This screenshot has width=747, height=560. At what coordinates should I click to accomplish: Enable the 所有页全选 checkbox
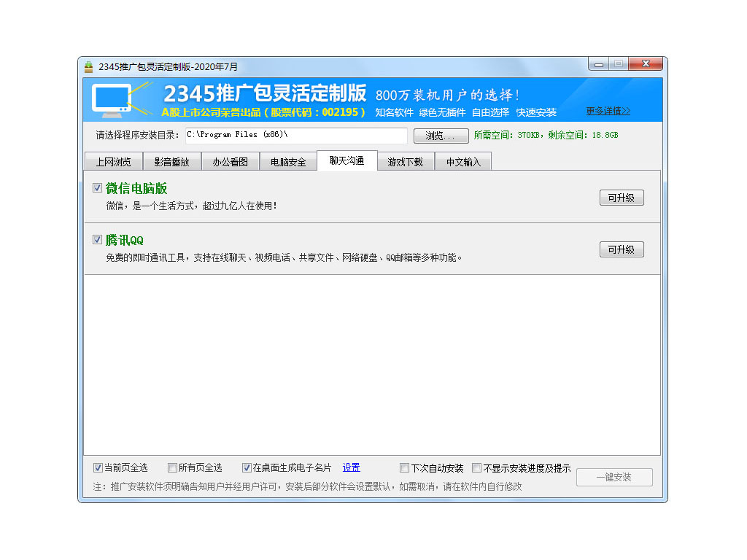(x=172, y=467)
